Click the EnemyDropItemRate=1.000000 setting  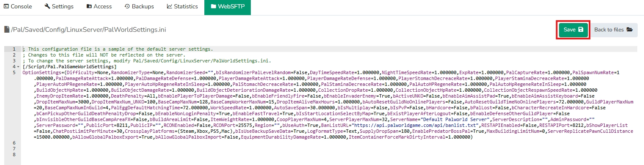67,96
